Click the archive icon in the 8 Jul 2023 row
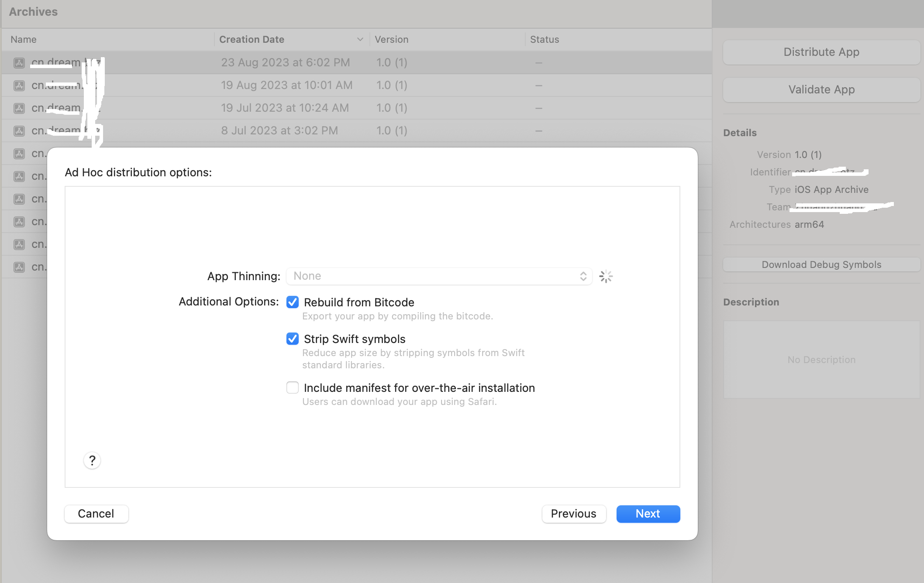 pos(19,131)
